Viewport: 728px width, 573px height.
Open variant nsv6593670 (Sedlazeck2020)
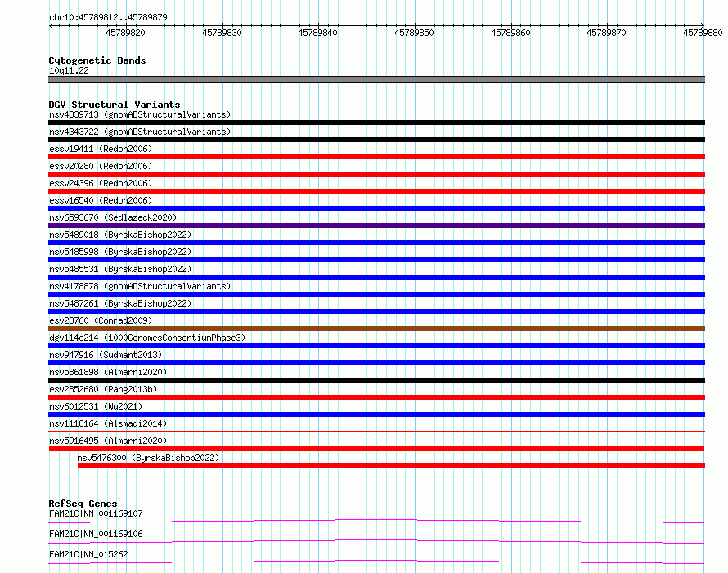(x=113, y=217)
